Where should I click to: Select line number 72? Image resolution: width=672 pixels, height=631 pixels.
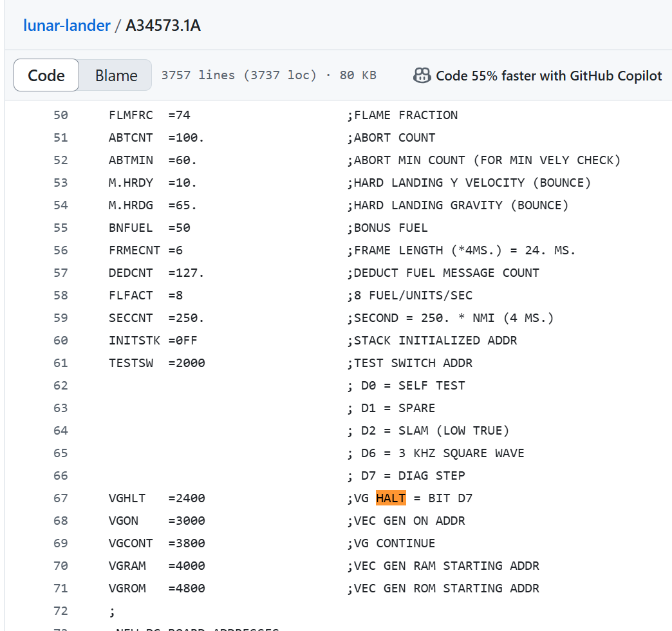[x=61, y=611]
